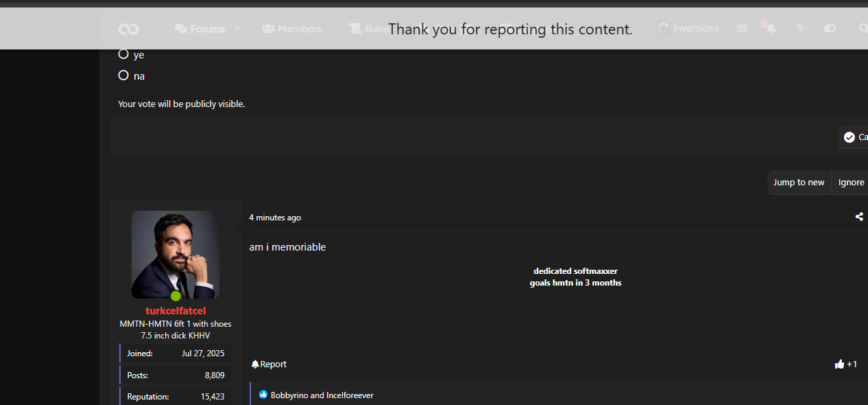Open the Members page
This screenshot has height=405, width=868.
coord(291,29)
